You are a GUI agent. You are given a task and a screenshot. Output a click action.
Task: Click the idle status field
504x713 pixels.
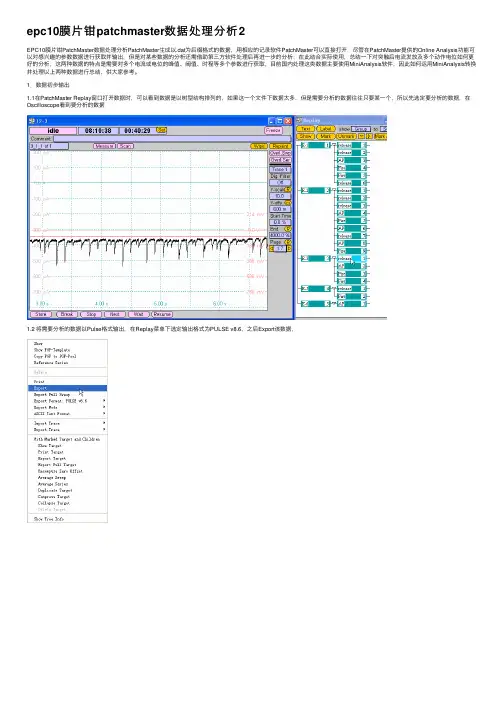pos(53,131)
